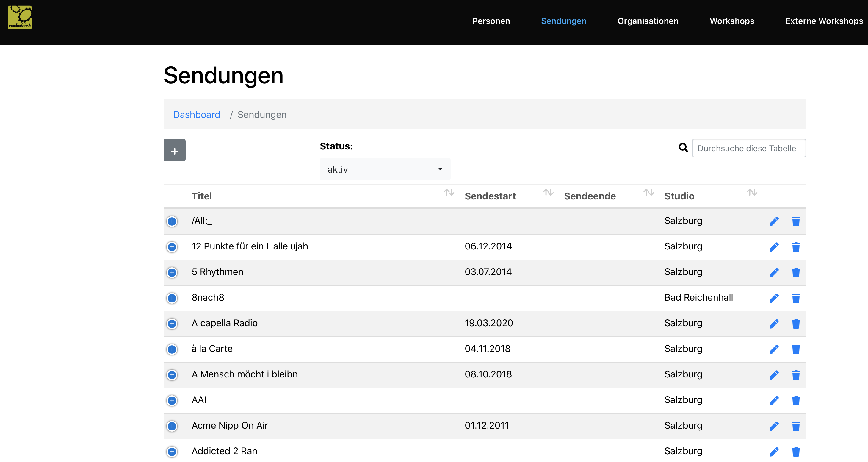
Task: Click the search magnifier icon
Action: [683, 148]
